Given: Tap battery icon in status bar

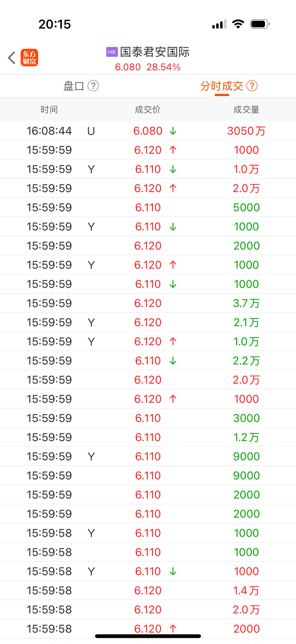Looking at the screenshot, I should tap(260, 24).
